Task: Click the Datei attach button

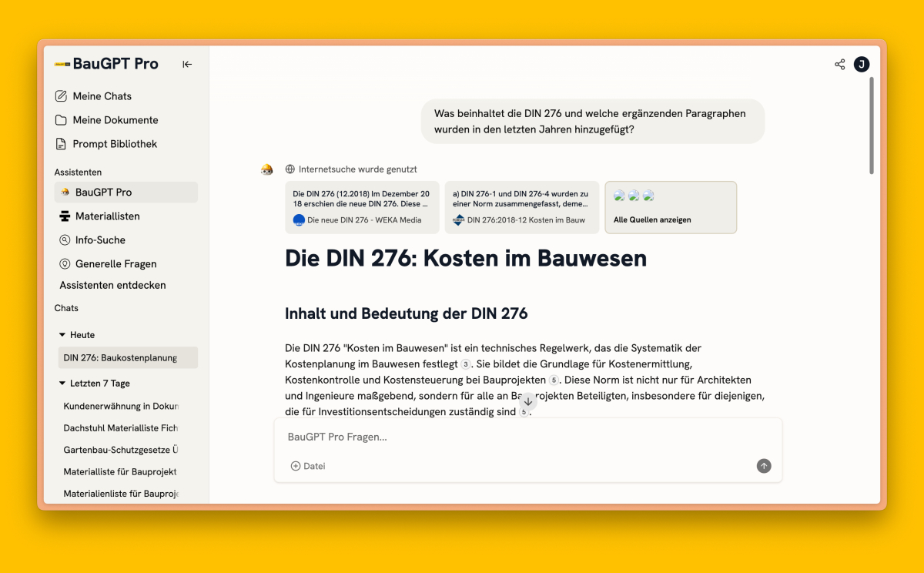Action: coord(308,466)
